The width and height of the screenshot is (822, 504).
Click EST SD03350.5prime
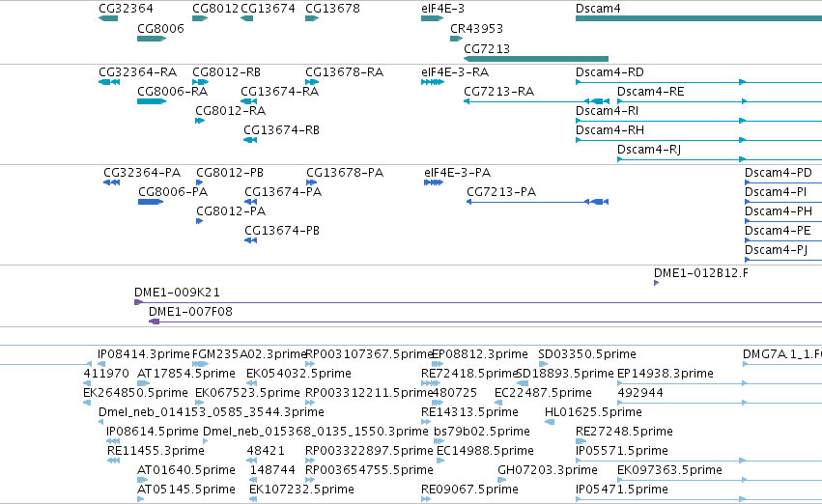pos(587,354)
